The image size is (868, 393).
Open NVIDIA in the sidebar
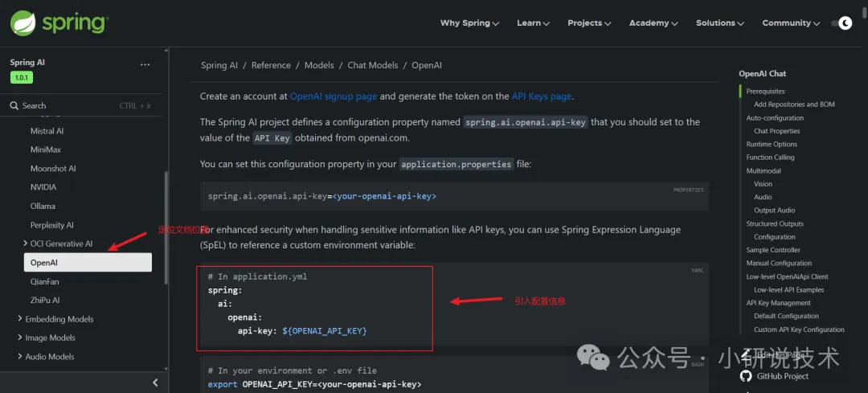click(43, 187)
